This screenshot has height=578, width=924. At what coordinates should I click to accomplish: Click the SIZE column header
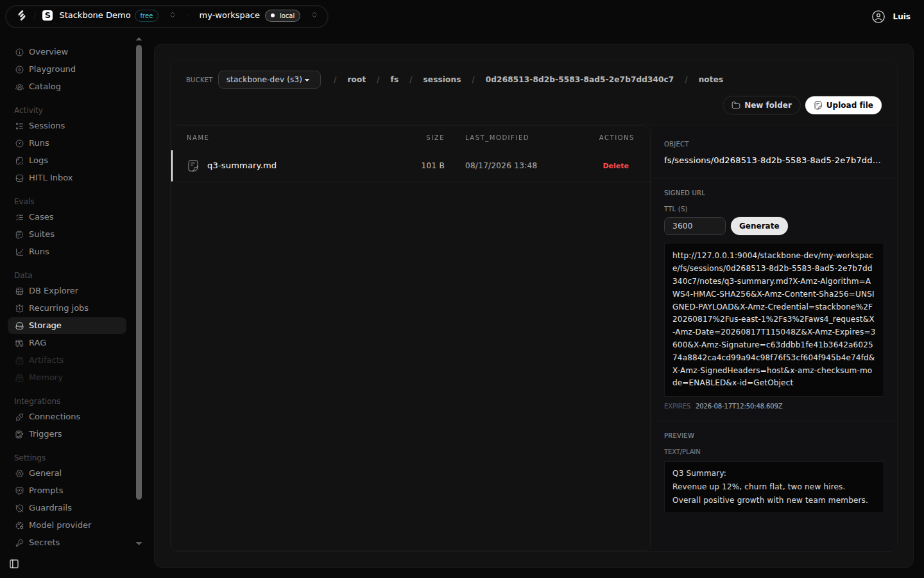point(435,138)
